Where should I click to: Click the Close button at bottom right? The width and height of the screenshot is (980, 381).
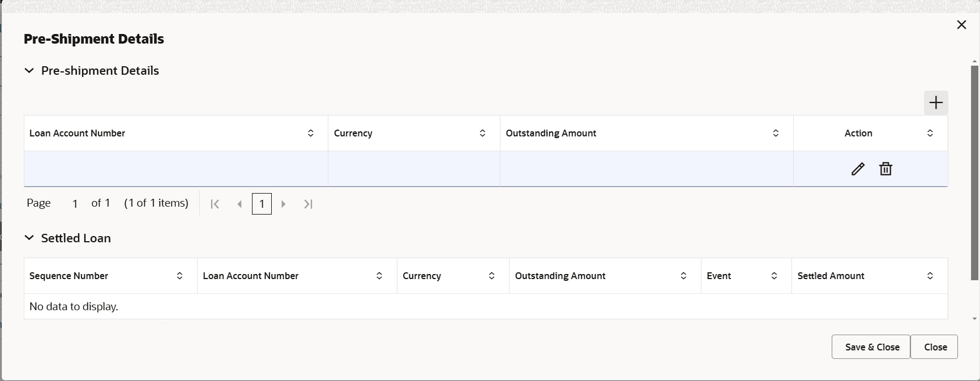pyautogui.click(x=935, y=347)
